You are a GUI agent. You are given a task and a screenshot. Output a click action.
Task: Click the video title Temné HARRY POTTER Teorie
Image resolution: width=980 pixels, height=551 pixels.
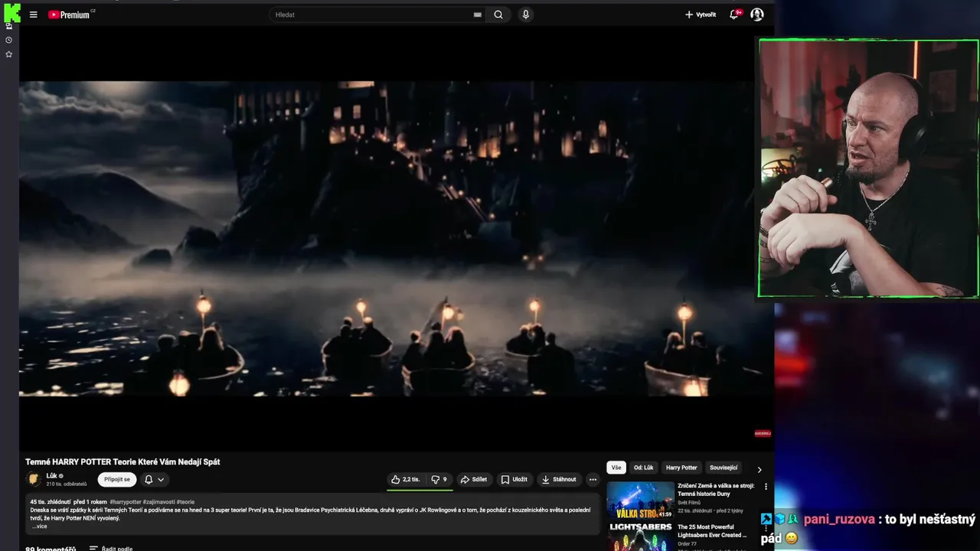tap(122, 462)
